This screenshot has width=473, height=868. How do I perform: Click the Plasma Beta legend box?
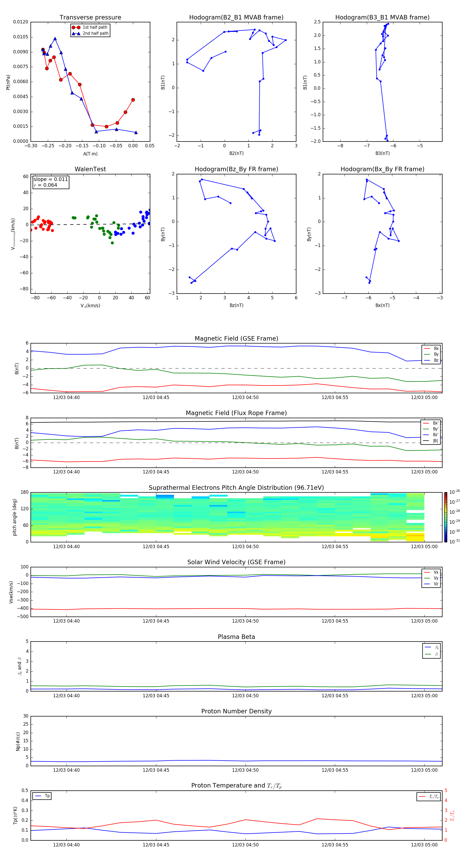pyautogui.click(x=431, y=650)
